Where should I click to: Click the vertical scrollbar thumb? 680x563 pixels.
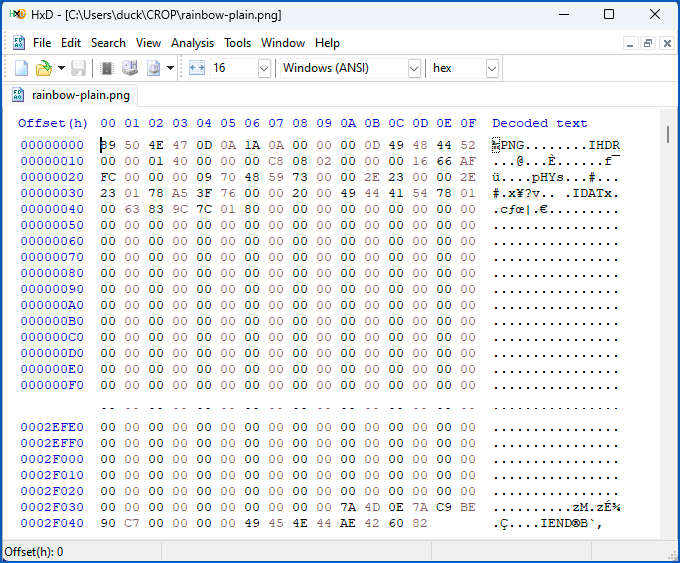(667, 135)
